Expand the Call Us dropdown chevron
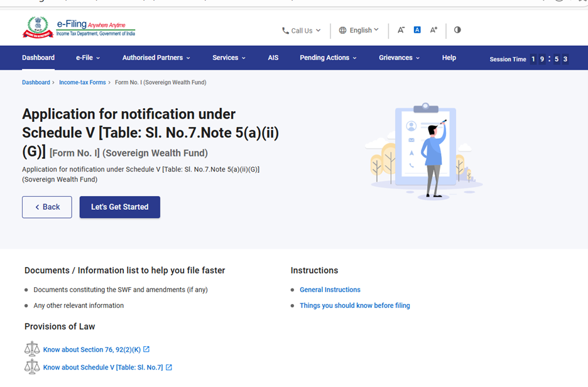This screenshot has height=387, width=588. coord(318,30)
